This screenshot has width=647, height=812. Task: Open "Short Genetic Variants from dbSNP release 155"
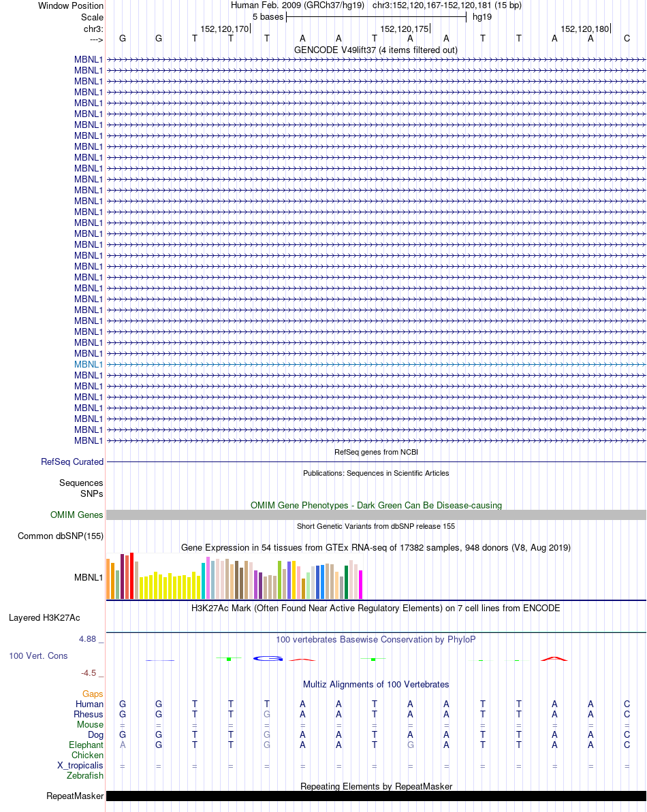tap(376, 526)
